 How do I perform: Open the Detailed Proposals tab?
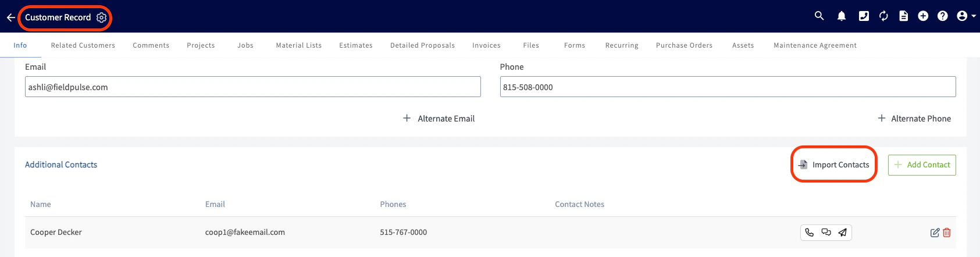(x=423, y=45)
